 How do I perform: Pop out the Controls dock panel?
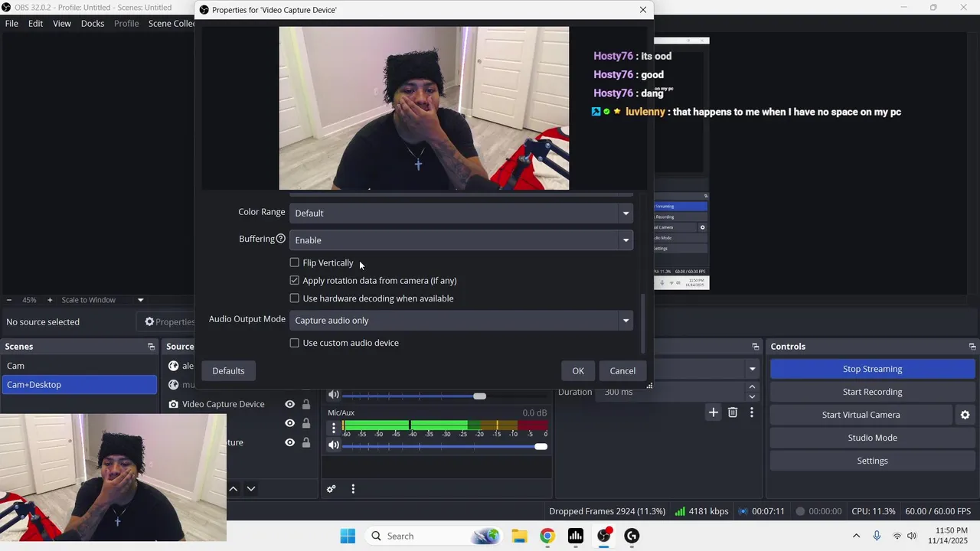click(x=972, y=347)
